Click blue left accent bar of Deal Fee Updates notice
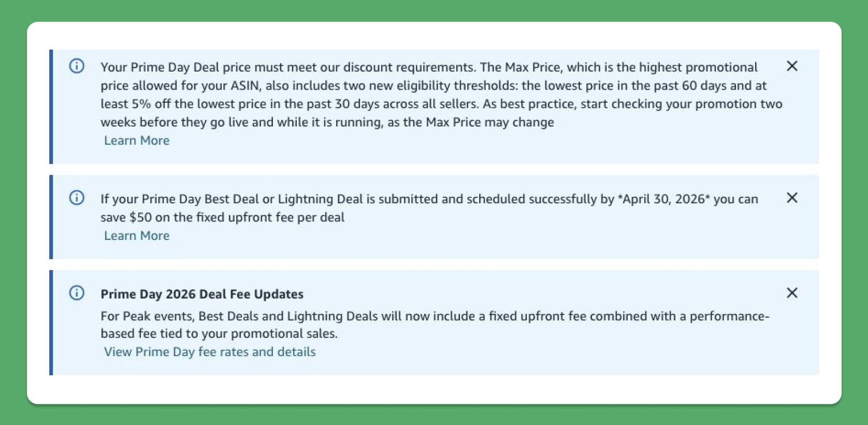Viewport: 868px width, 425px height. (51, 322)
